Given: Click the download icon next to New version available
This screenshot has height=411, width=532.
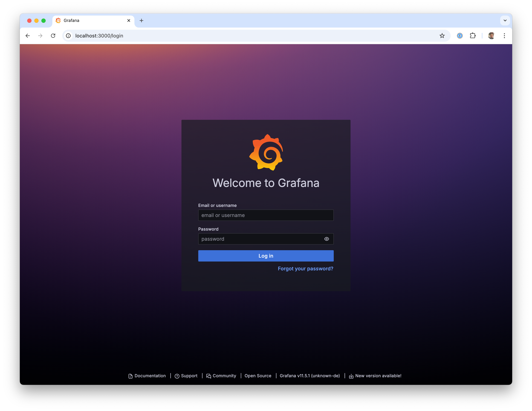Looking at the screenshot, I should point(351,376).
